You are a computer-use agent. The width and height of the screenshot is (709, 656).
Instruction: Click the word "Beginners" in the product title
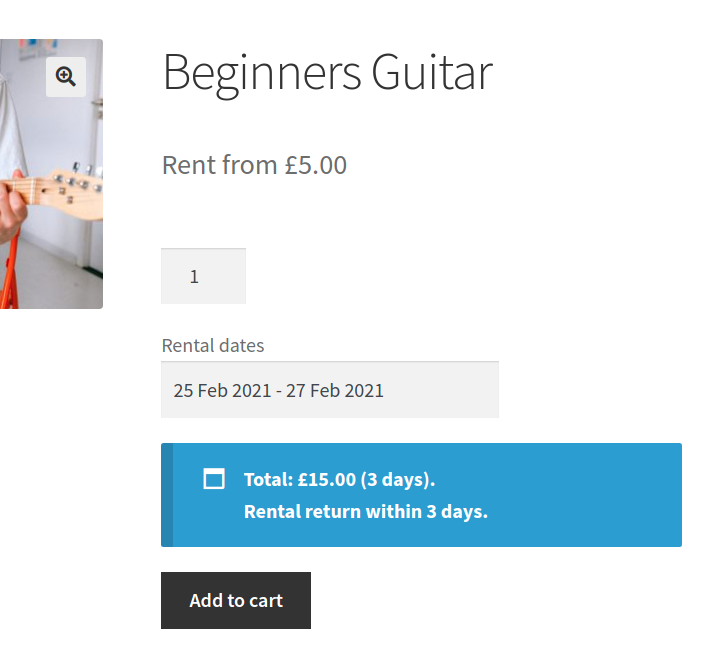coord(260,73)
